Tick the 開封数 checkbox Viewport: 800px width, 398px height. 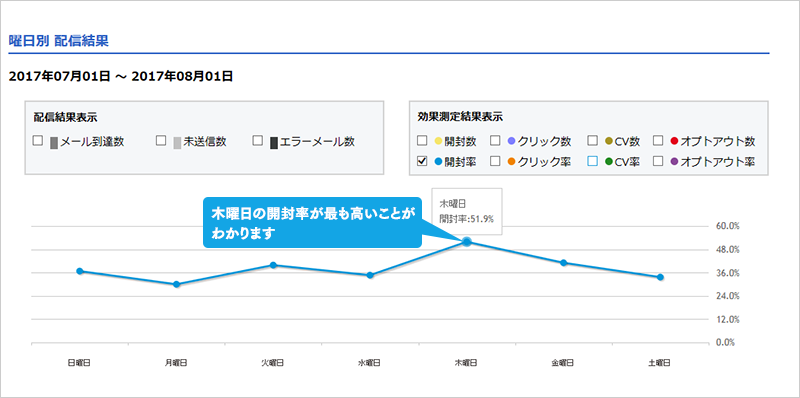422,140
